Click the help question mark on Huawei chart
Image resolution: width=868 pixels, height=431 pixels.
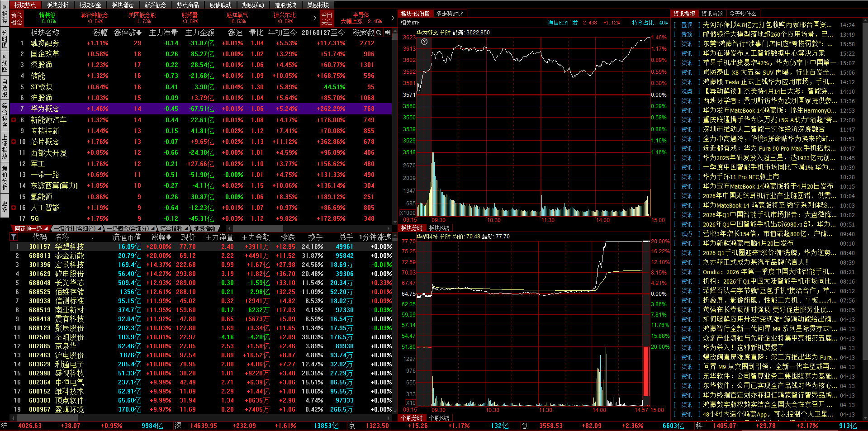pyautogui.click(x=424, y=42)
